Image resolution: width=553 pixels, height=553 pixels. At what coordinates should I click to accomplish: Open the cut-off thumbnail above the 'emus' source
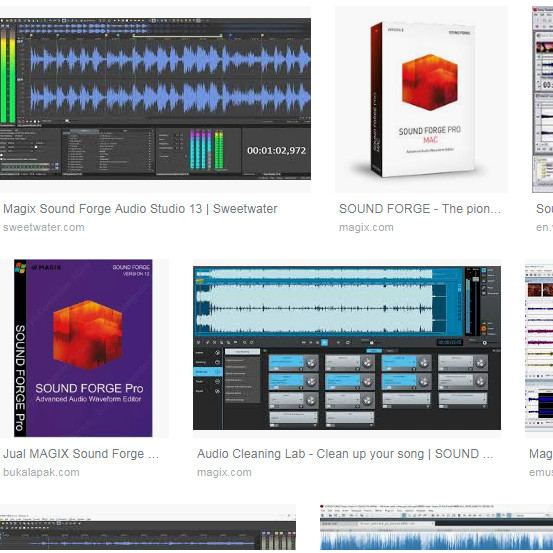tap(539, 348)
